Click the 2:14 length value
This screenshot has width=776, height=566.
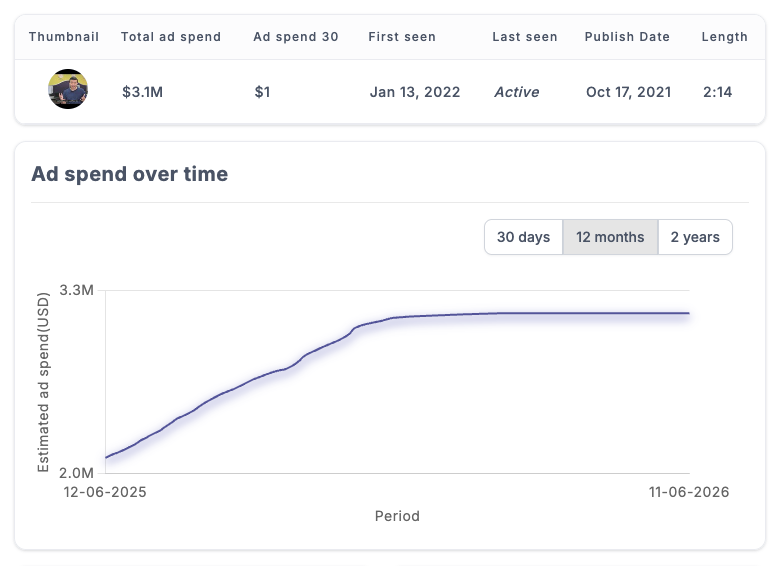(x=718, y=92)
